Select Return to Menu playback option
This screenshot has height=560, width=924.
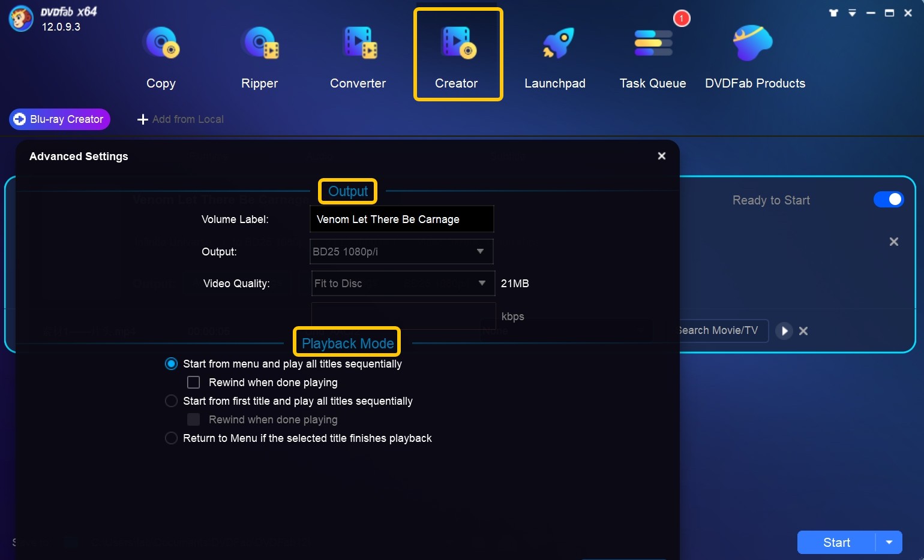coord(171,438)
